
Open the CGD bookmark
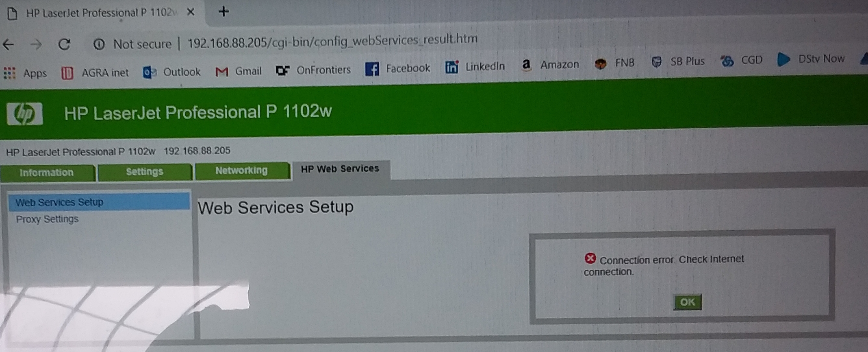pyautogui.click(x=741, y=61)
